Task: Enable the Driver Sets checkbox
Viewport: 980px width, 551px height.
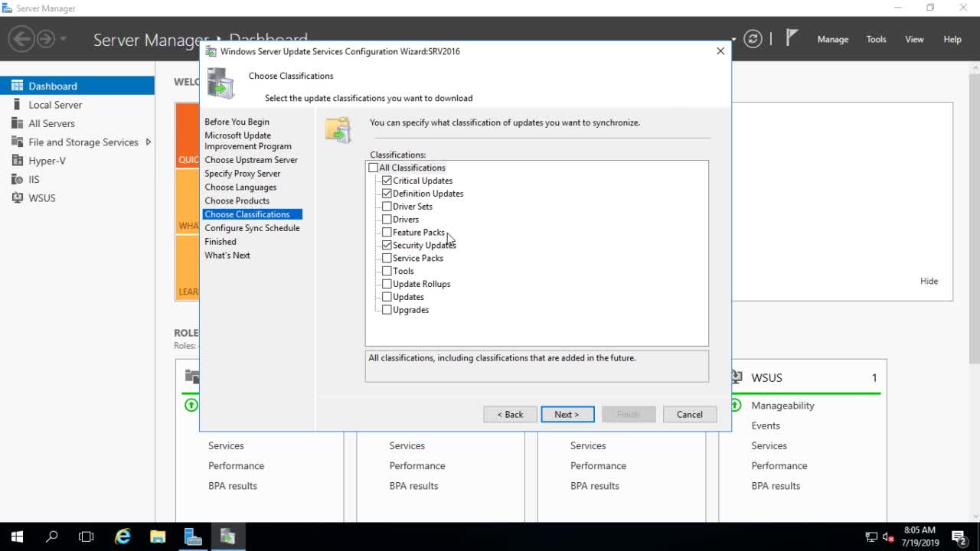Action: [x=387, y=207]
